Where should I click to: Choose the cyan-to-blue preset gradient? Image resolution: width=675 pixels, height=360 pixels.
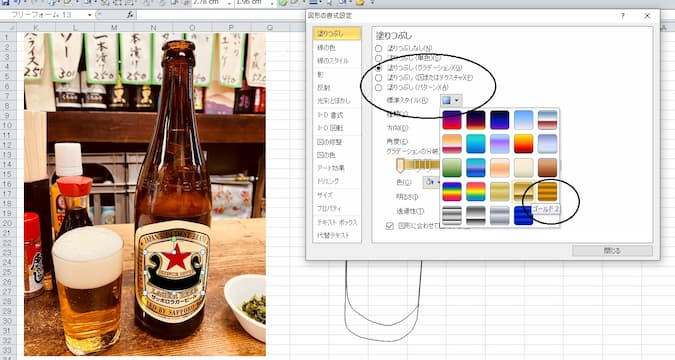tap(476, 144)
